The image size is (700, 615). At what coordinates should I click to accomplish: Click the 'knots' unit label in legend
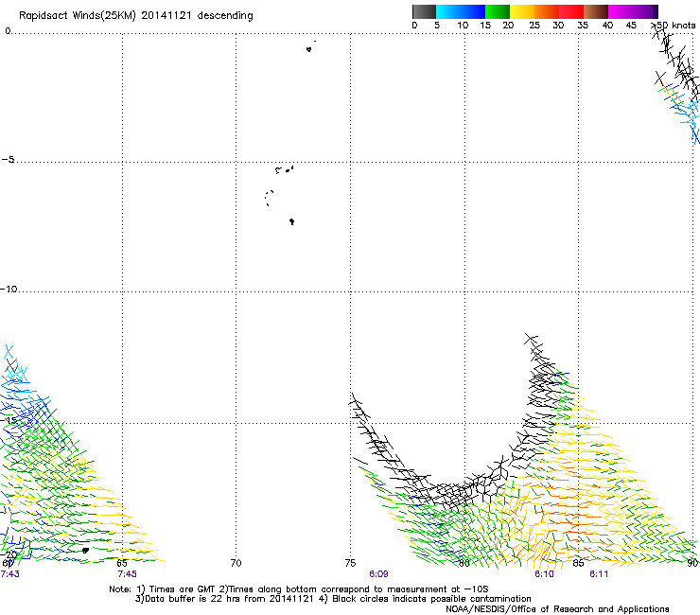pos(684,26)
